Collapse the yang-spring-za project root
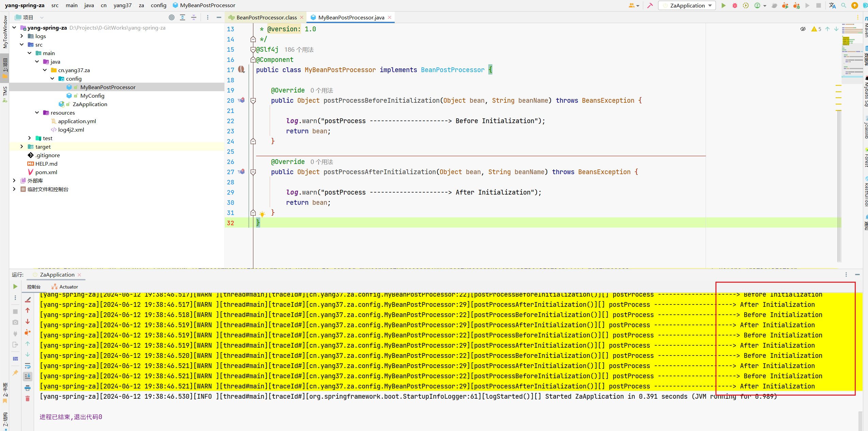Viewport: 868px width, 431px height. (14, 28)
